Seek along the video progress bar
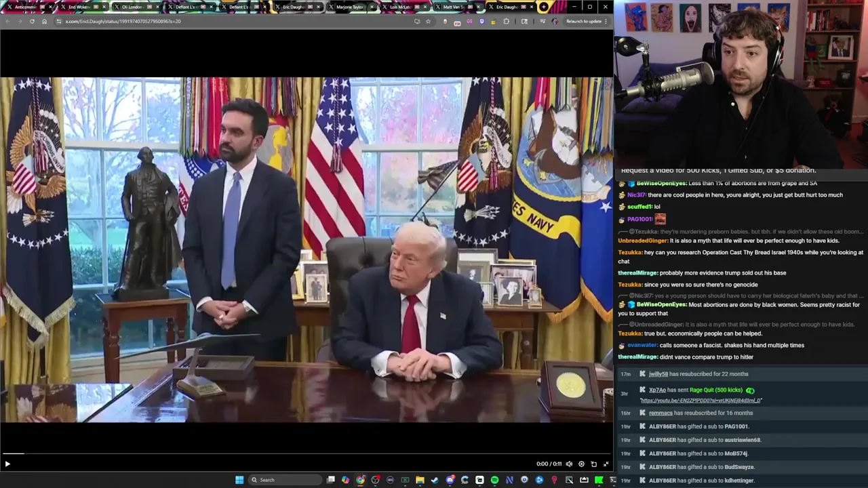This screenshot has height=488, width=868. [307, 453]
